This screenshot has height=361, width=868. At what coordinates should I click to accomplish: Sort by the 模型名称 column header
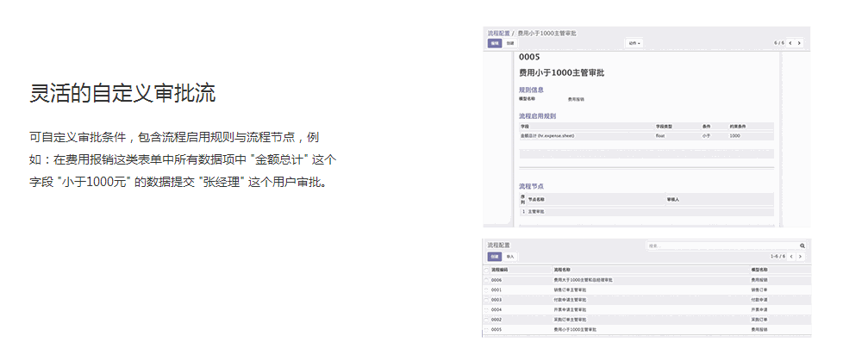point(759,270)
